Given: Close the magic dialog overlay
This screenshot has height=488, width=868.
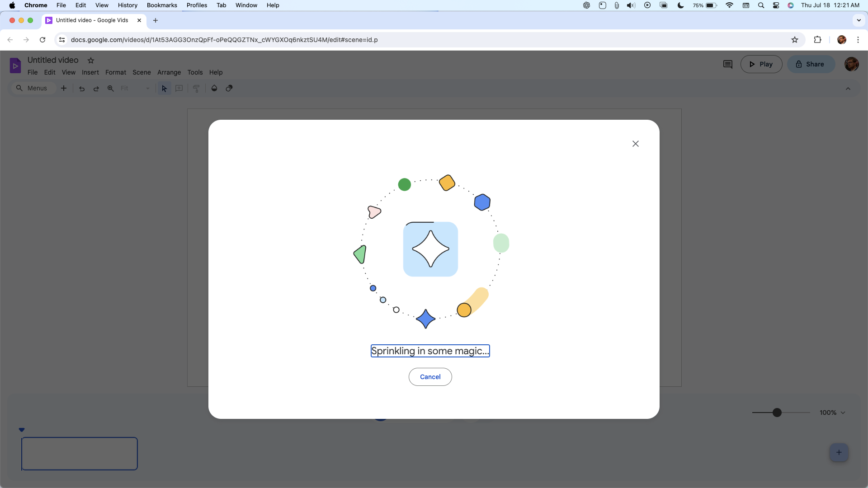Looking at the screenshot, I should point(636,144).
